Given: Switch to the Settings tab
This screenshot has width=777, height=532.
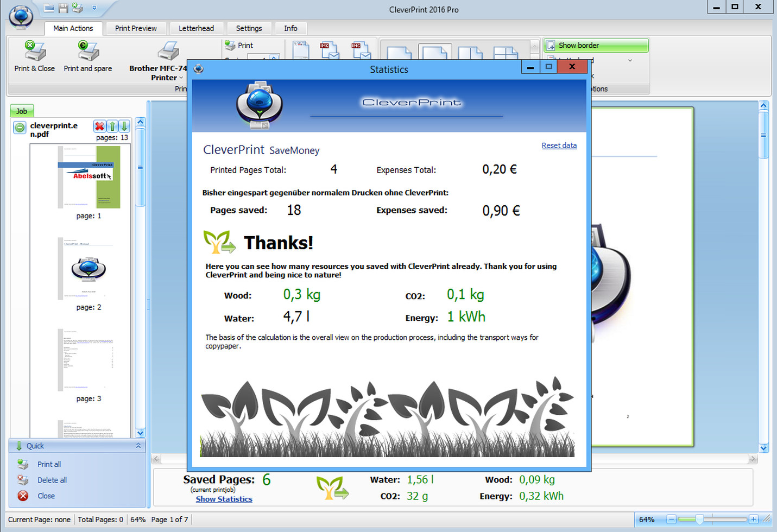Looking at the screenshot, I should tap(249, 28).
